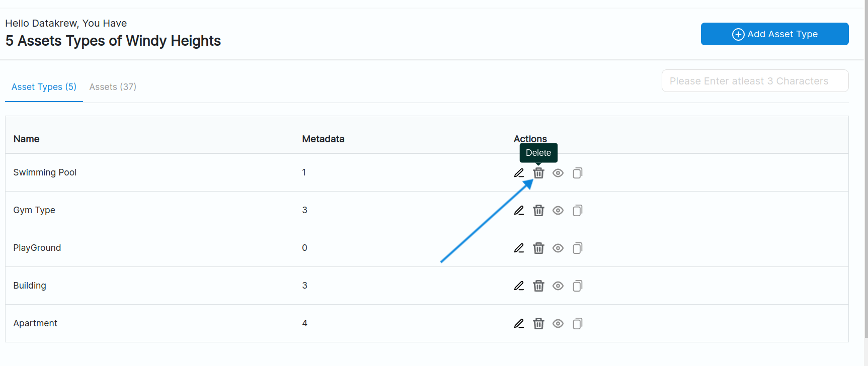This screenshot has height=366, width=868.
Task: View the Swimming Pool asset type
Action: tap(558, 173)
